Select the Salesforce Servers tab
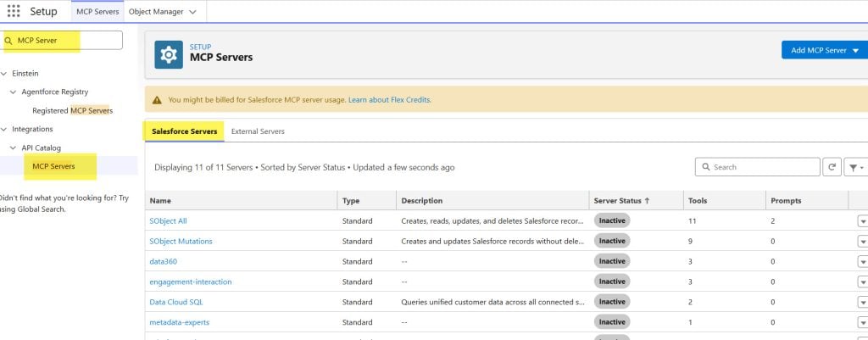The image size is (868, 340). pos(184,131)
